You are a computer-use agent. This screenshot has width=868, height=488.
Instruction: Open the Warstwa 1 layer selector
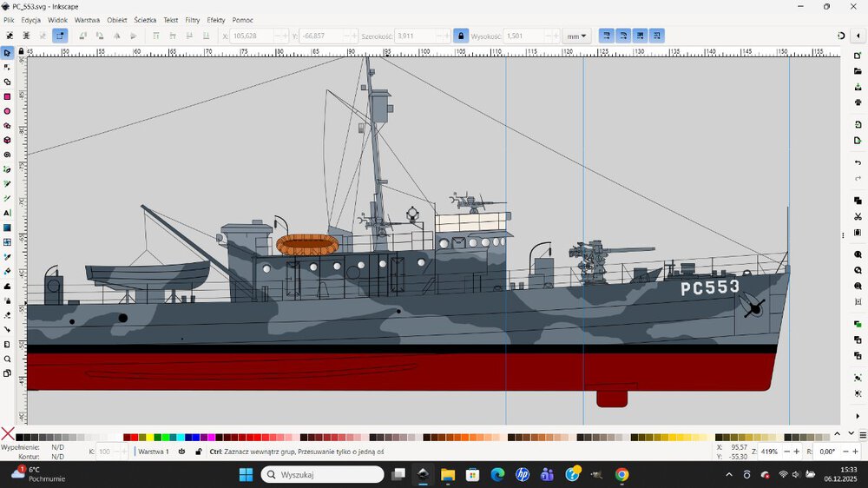click(x=154, y=452)
